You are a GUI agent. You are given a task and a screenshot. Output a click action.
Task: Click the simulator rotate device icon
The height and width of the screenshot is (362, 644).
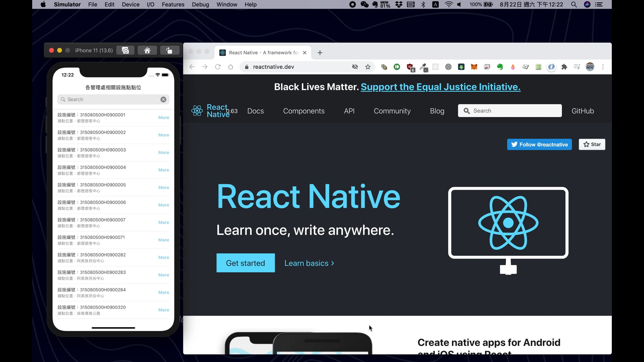(169, 50)
